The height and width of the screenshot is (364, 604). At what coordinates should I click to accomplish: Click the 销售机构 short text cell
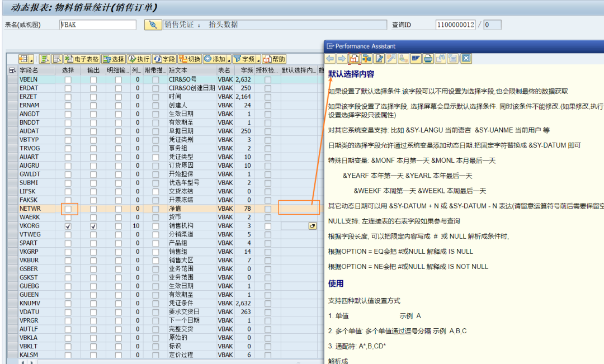[x=192, y=226]
